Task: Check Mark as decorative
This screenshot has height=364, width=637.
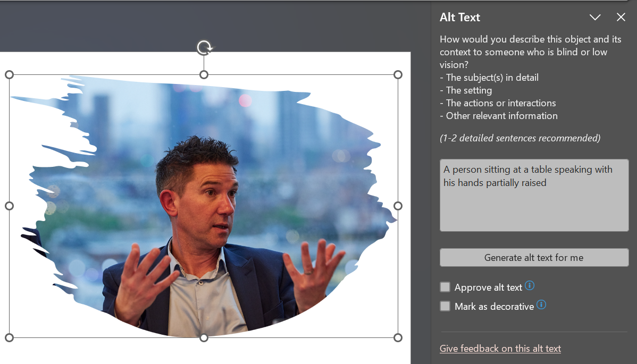Action: (445, 306)
